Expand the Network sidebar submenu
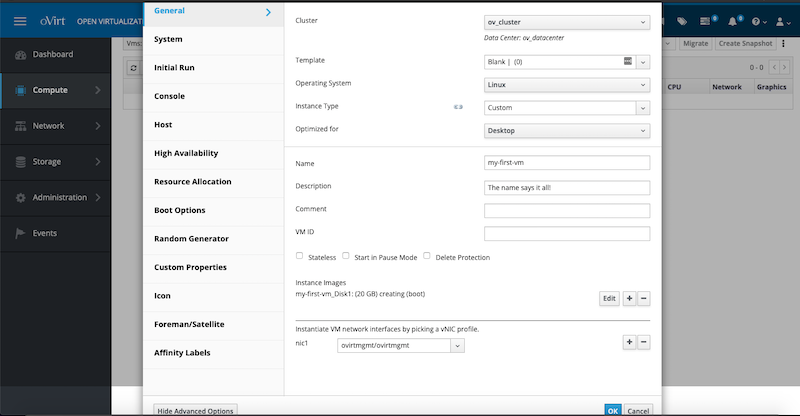 pyautogui.click(x=97, y=126)
